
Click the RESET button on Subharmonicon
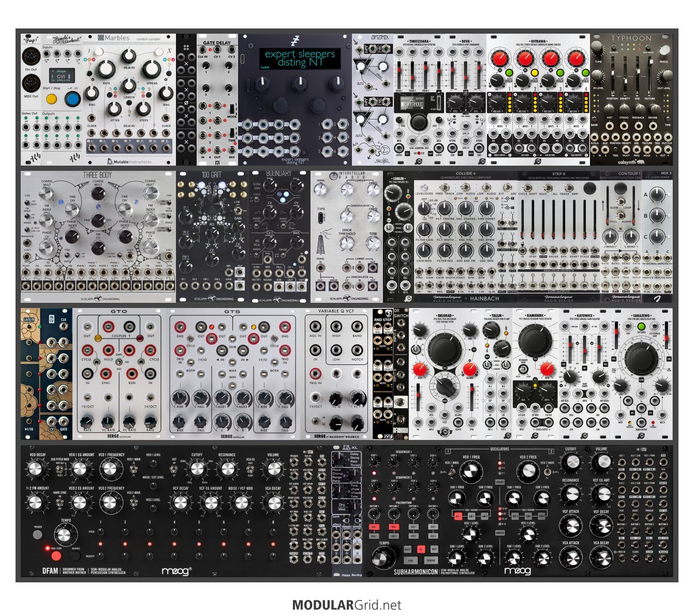pos(407,549)
